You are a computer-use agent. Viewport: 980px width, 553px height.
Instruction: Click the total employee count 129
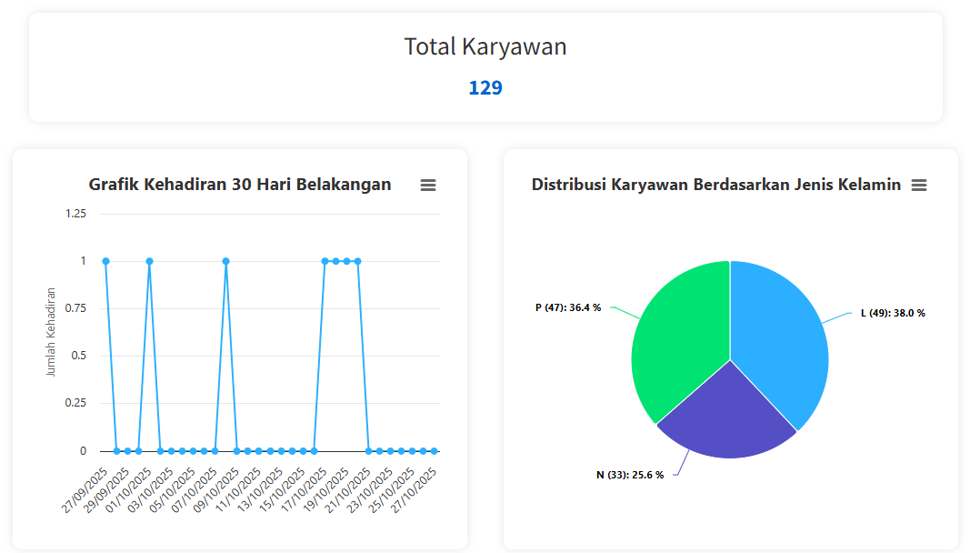click(485, 87)
